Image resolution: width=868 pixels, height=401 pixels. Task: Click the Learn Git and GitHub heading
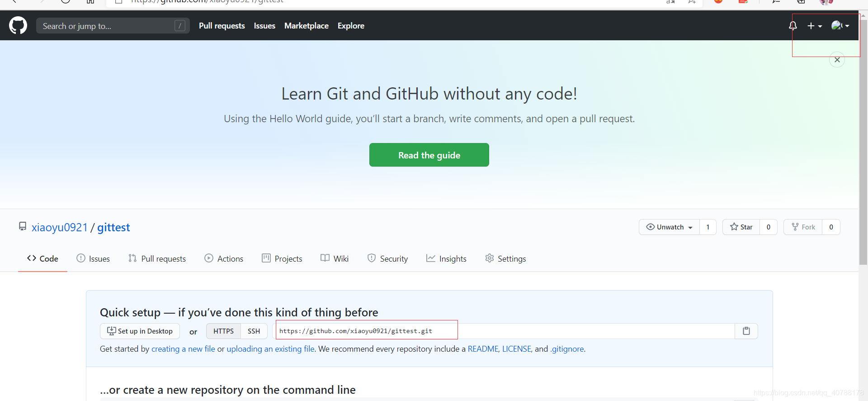click(x=429, y=94)
